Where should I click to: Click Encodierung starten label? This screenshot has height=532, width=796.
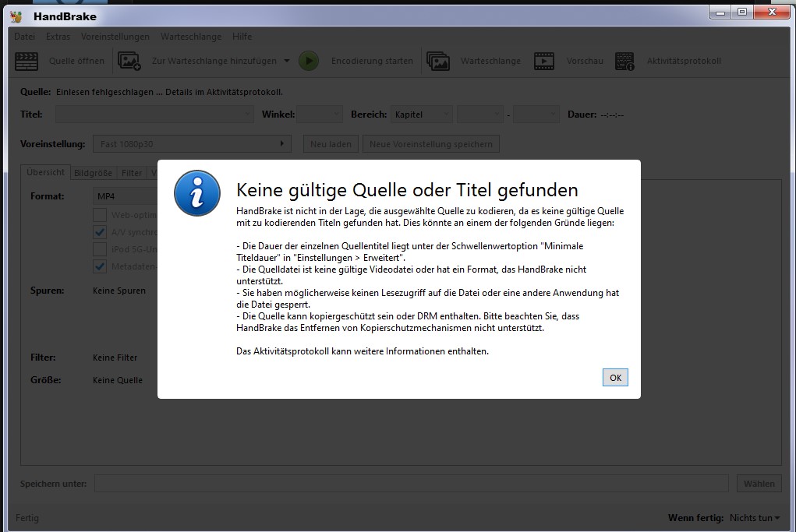[372, 61]
